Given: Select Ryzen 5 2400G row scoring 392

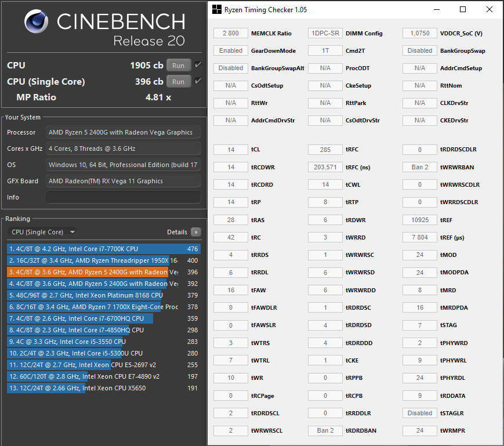Looking at the screenshot, I should click(x=103, y=284).
